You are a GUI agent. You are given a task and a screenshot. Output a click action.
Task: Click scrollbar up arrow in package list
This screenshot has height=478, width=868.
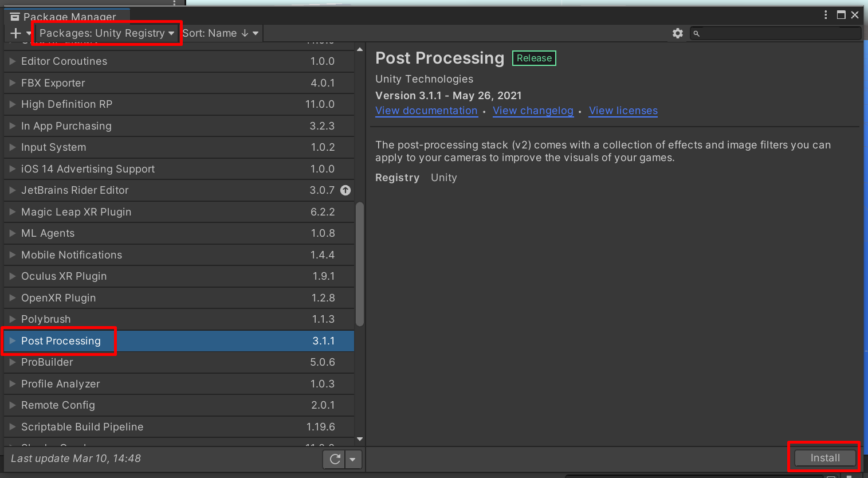click(x=360, y=50)
